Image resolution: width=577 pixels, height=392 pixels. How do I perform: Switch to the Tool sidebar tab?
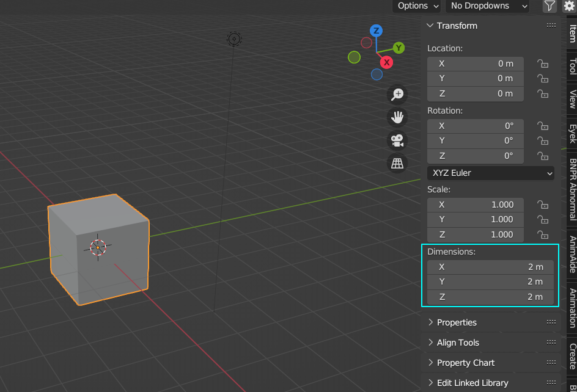pos(572,66)
